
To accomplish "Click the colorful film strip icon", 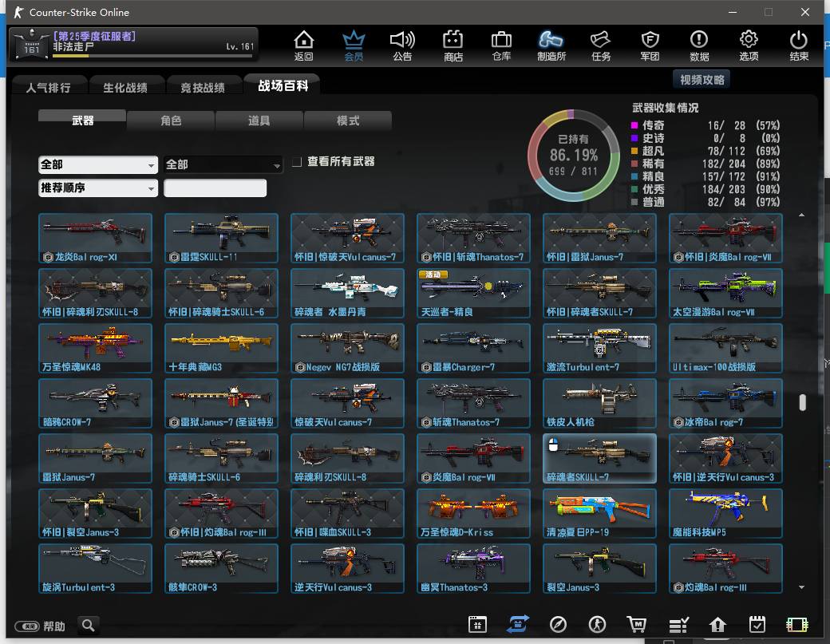I will tap(796, 625).
